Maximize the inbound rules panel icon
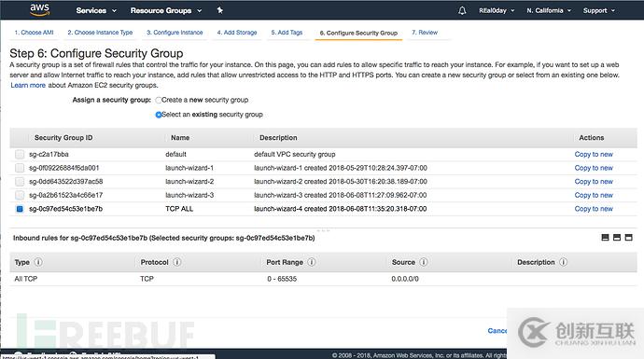The width and height of the screenshot is (644, 359). (x=628, y=237)
